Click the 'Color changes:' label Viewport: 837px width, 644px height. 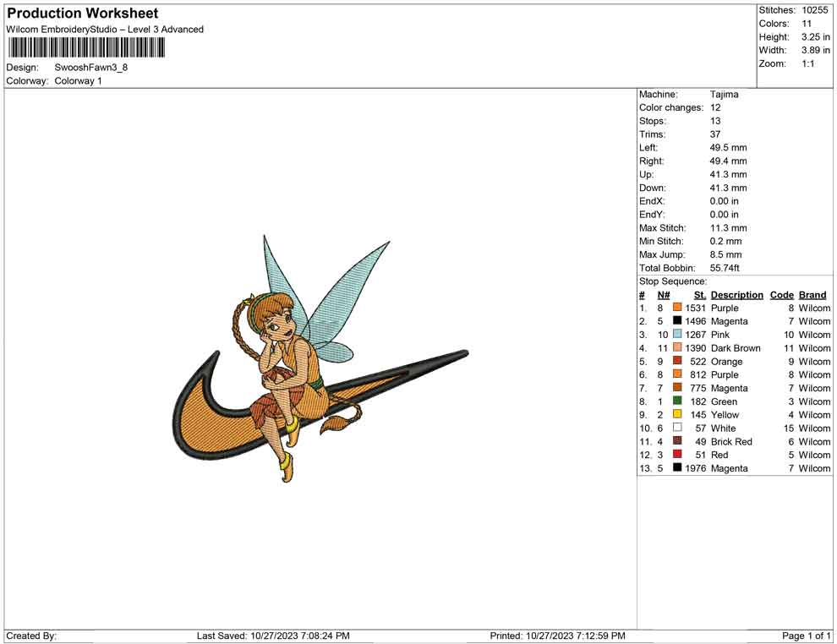pyautogui.click(x=671, y=107)
